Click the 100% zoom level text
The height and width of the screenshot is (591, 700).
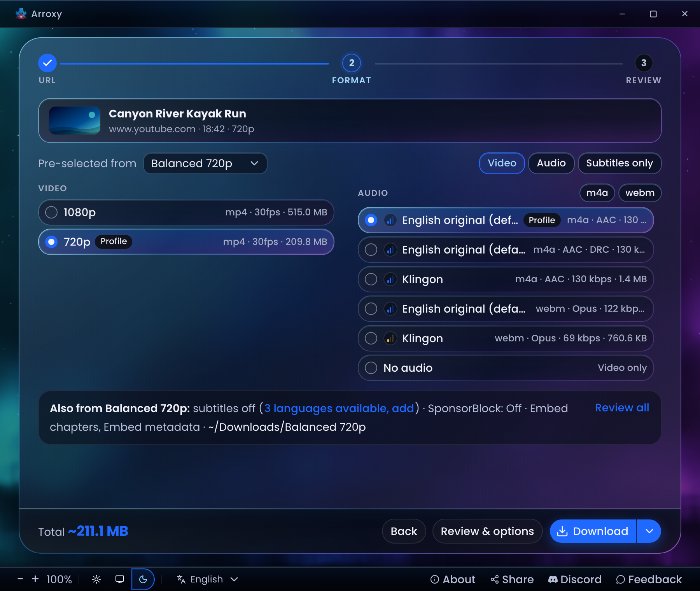coord(59,580)
